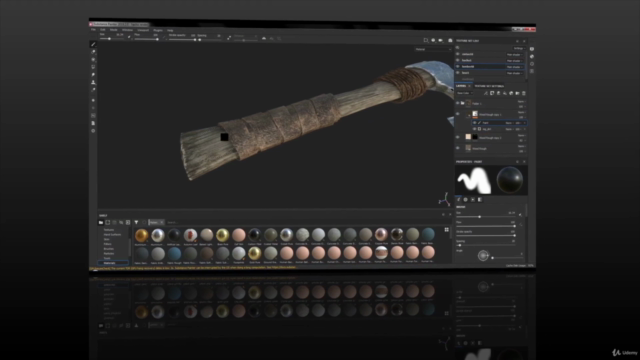
Task: Toggle visibility of the Paint effect
Action: tap(474, 122)
